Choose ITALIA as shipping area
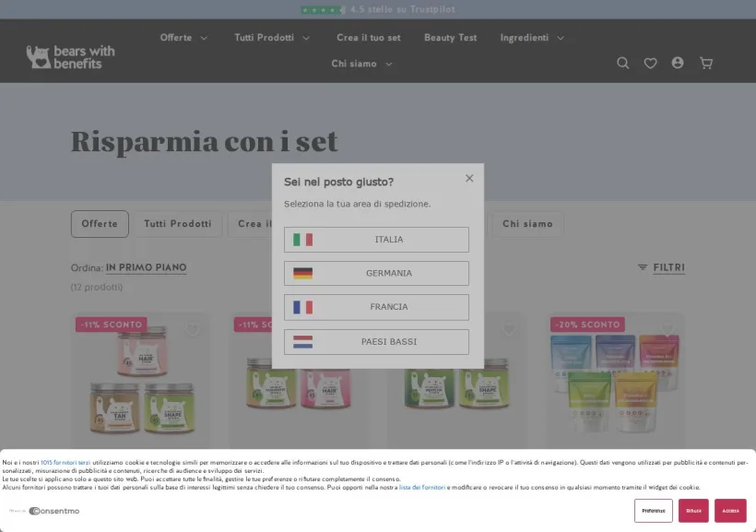Image resolution: width=756 pixels, height=532 pixels. pyautogui.click(x=376, y=240)
